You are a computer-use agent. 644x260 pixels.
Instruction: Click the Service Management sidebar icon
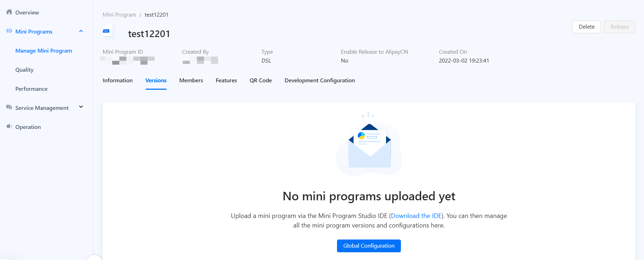point(9,107)
